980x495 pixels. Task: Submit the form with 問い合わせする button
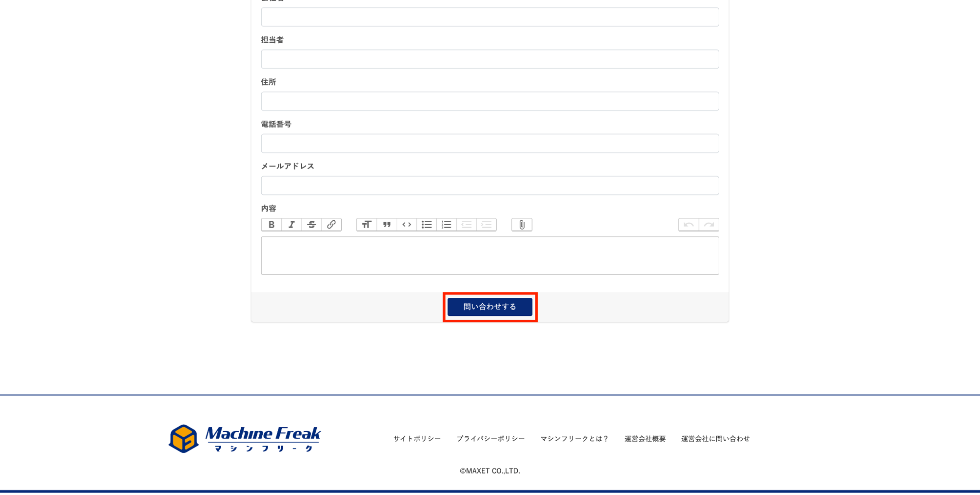click(490, 307)
